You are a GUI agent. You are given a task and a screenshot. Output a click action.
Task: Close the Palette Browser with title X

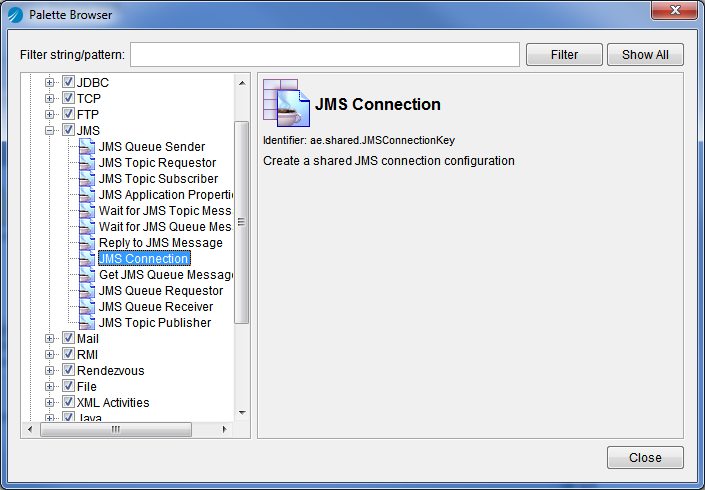pyautogui.click(x=674, y=10)
